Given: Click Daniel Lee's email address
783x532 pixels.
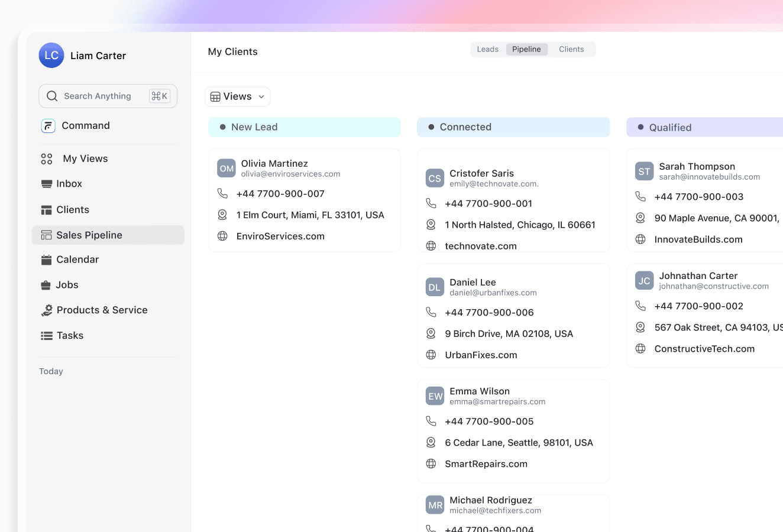Looking at the screenshot, I should click(493, 293).
